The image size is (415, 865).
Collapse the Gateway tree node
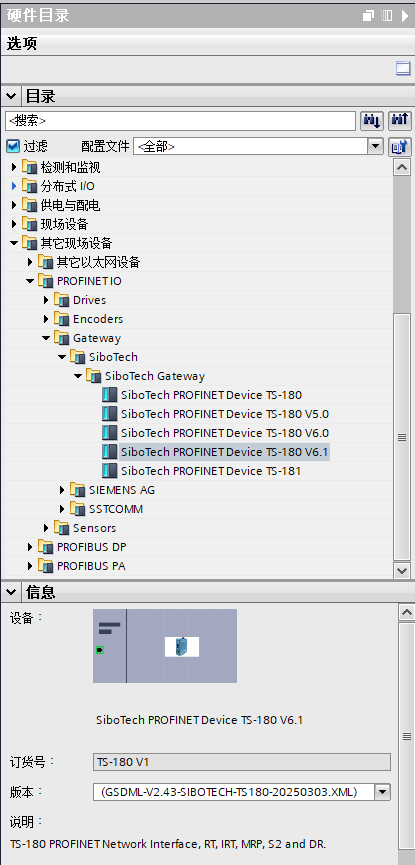[x=46, y=338]
